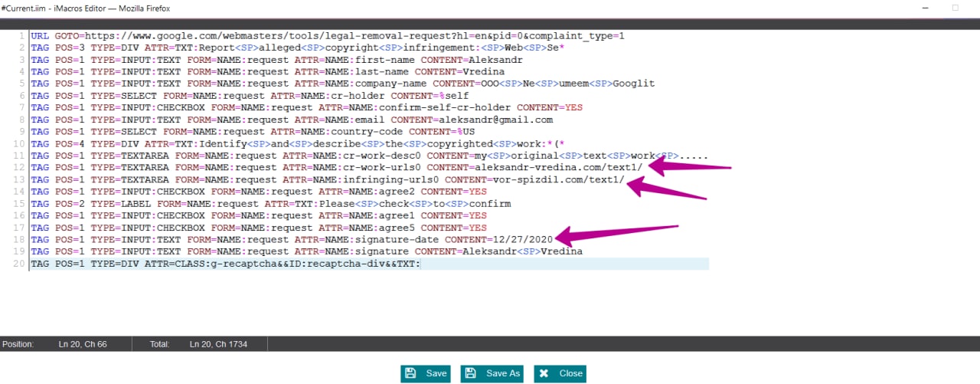Click line number 10 in the gutter

coord(21,144)
